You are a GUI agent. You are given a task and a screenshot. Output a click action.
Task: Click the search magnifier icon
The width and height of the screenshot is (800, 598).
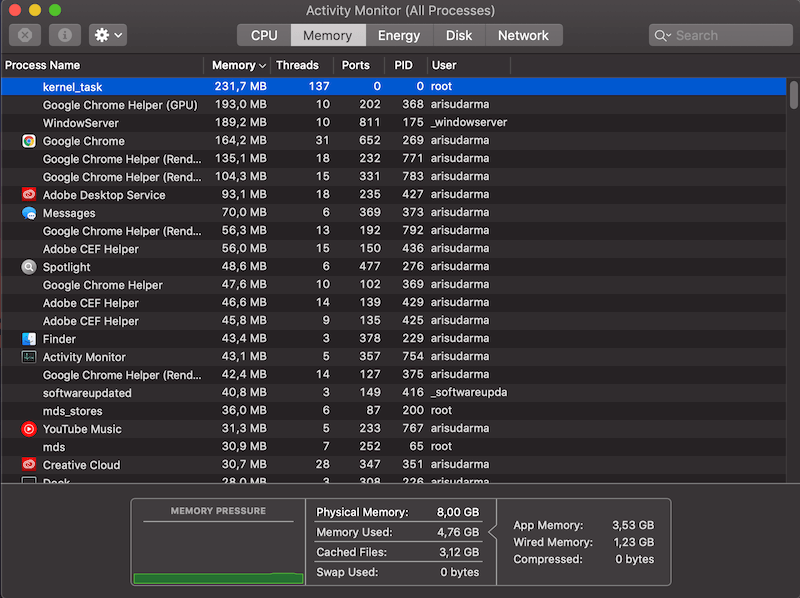(x=662, y=35)
